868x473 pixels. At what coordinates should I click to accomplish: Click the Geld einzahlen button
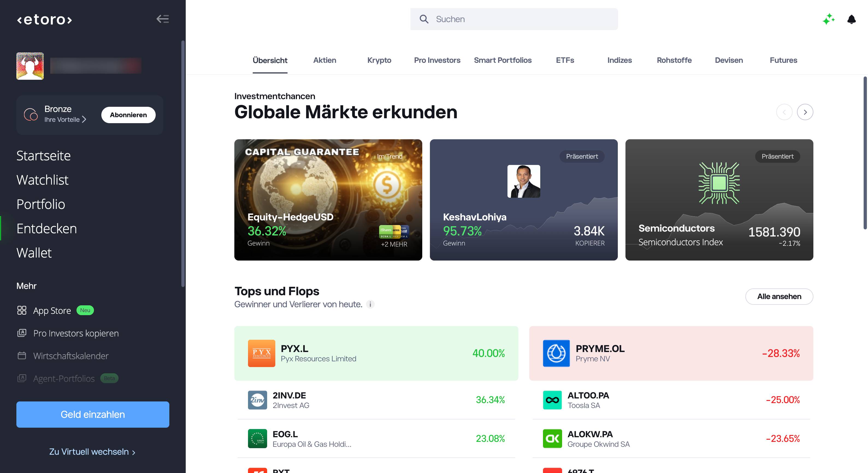point(93,414)
